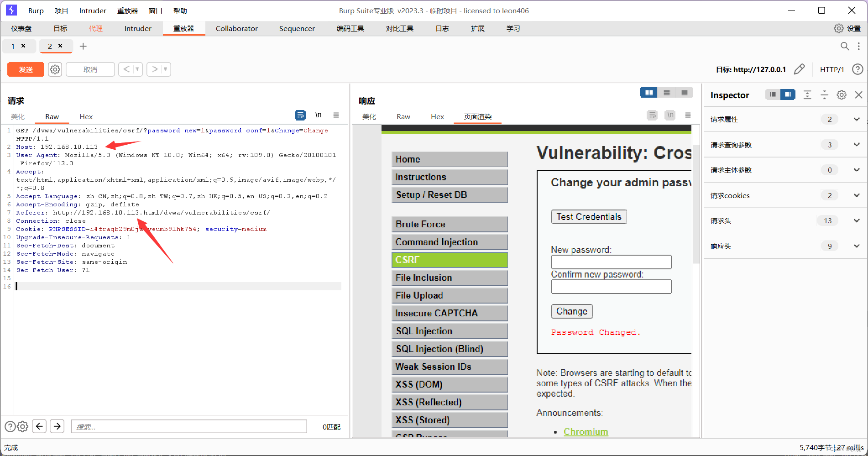The height and width of the screenshot is (456, 868).
Task: Click the Change button in the rendered page
Action: 572,311
